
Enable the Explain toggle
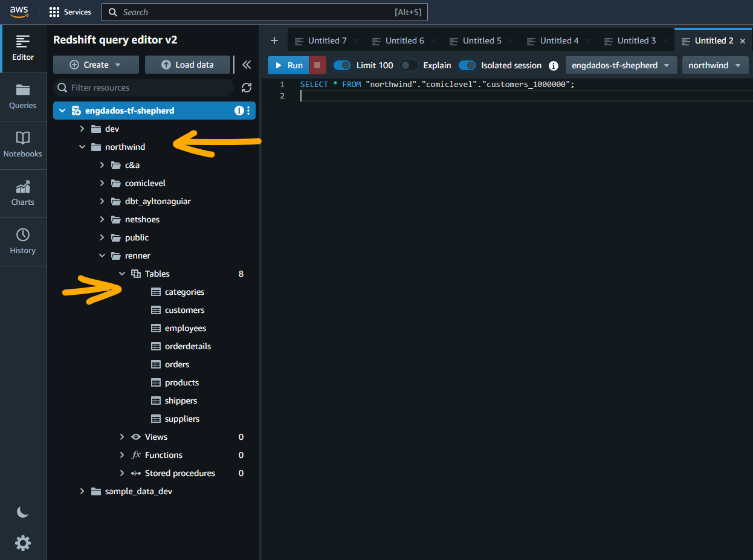[409, 65]
